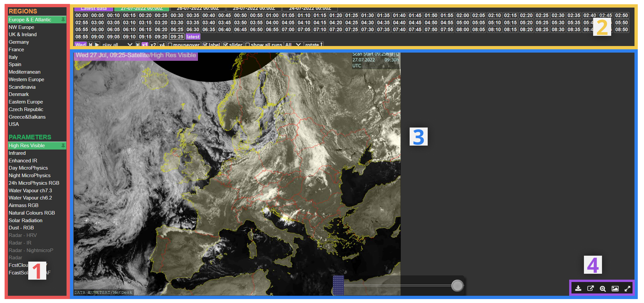Download the satellite image

(578, 288)
